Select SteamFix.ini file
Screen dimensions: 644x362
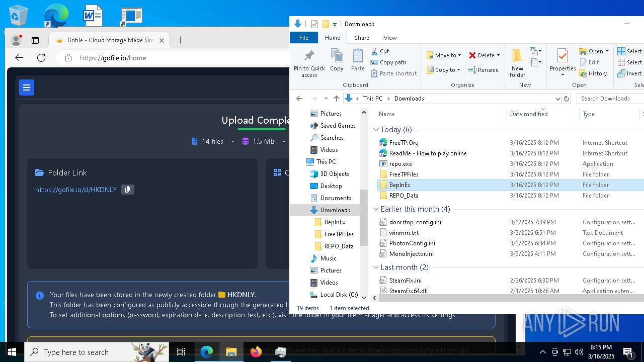pos(405,281)
